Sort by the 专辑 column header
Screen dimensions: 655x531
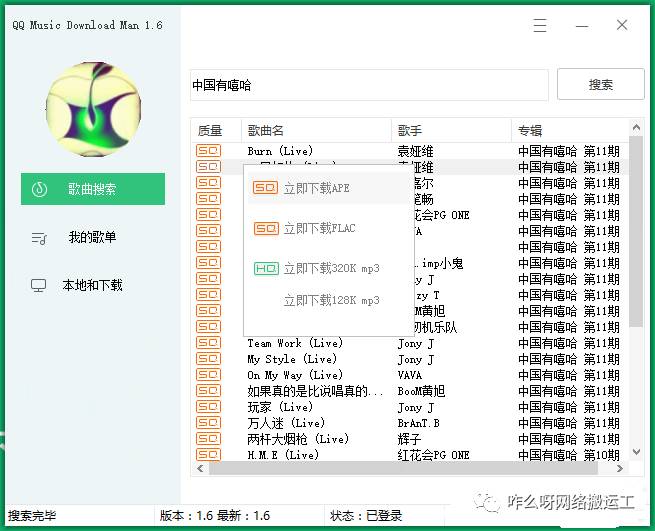570,131
